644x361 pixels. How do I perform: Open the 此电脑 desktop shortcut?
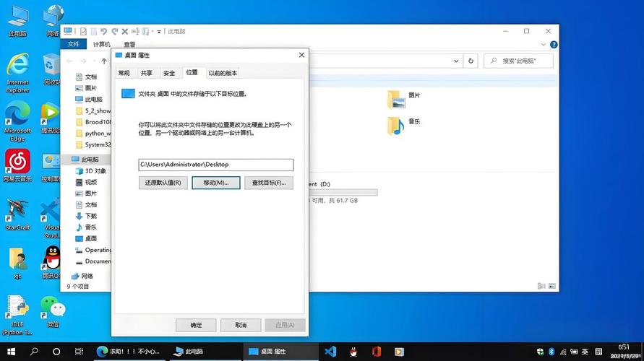[17, 20]
